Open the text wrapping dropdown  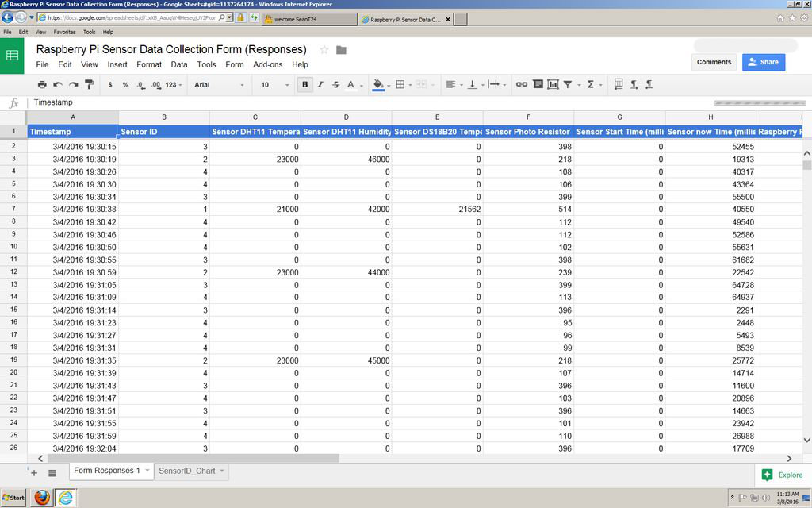click(x=496, y=84)
